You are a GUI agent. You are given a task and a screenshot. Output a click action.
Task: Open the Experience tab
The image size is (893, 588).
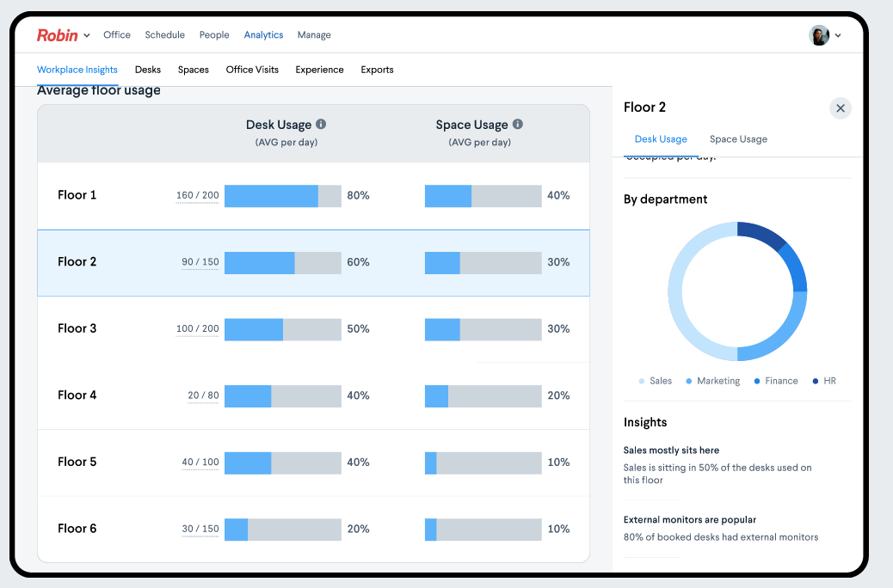(x=319, y=70)
